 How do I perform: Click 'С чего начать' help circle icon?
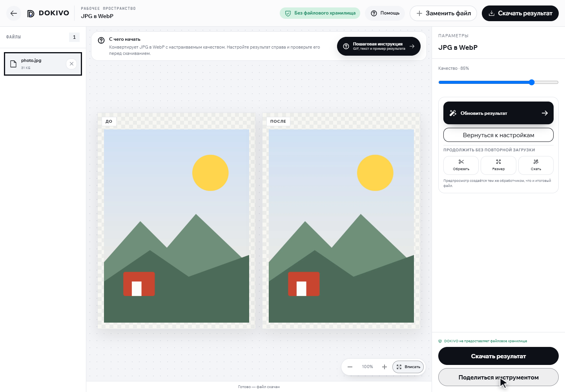[x=101, y=40]
